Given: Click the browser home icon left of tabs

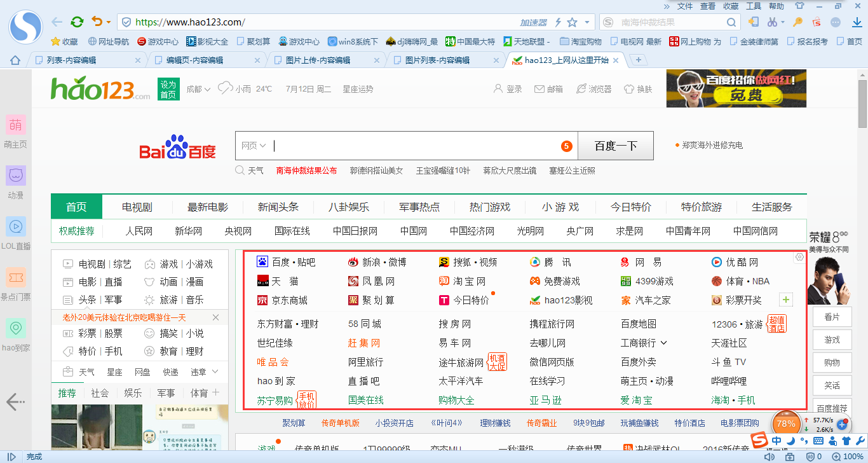Looking at the screenshot, I should [15, 60].
